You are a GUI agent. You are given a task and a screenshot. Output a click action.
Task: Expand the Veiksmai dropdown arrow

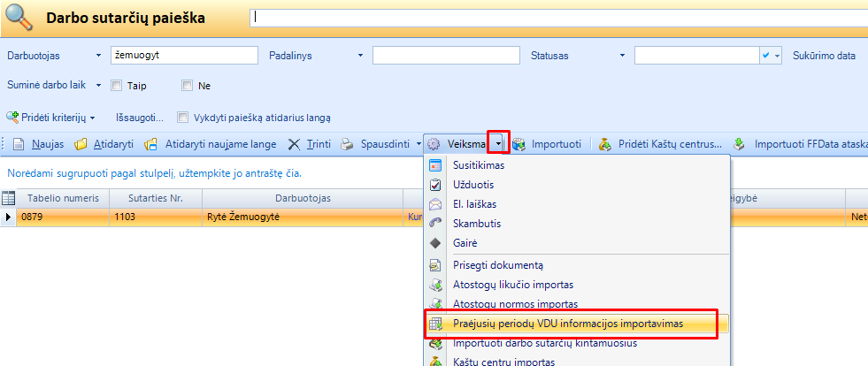[499, 143]
